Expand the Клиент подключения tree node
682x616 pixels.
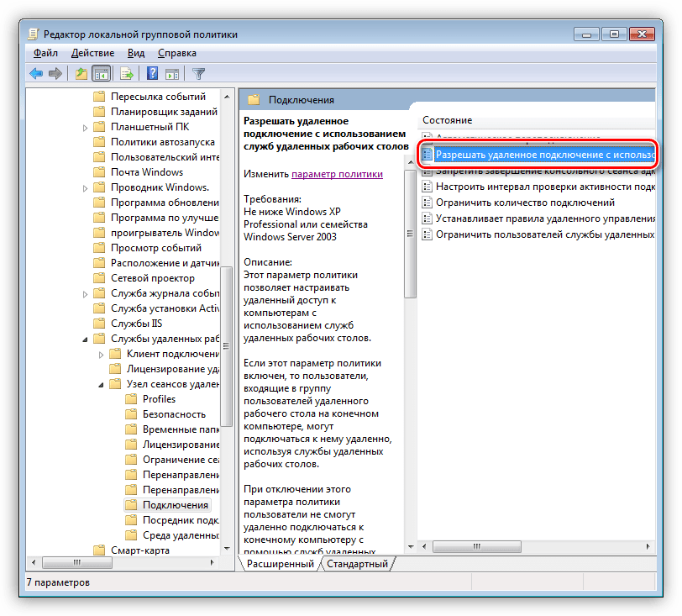(x=101, y=355)
